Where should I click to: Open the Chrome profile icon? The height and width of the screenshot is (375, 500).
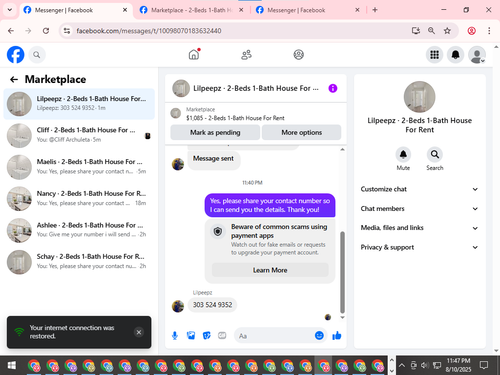tap(471, 31)
